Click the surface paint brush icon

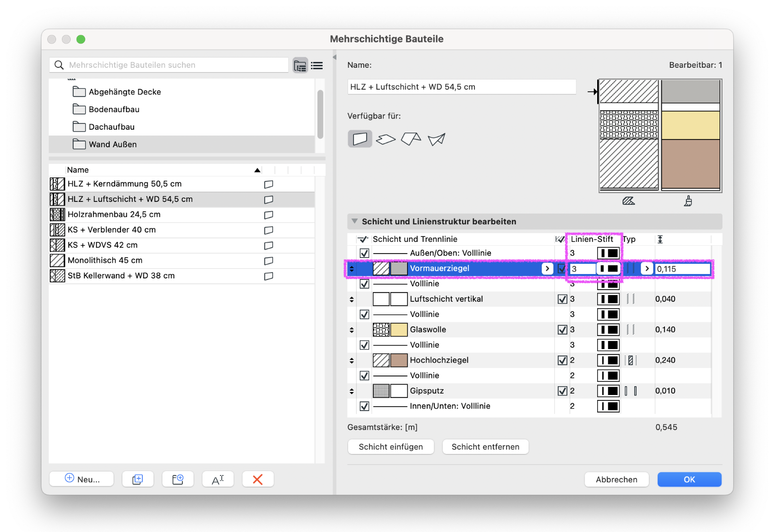coord(688,201)
